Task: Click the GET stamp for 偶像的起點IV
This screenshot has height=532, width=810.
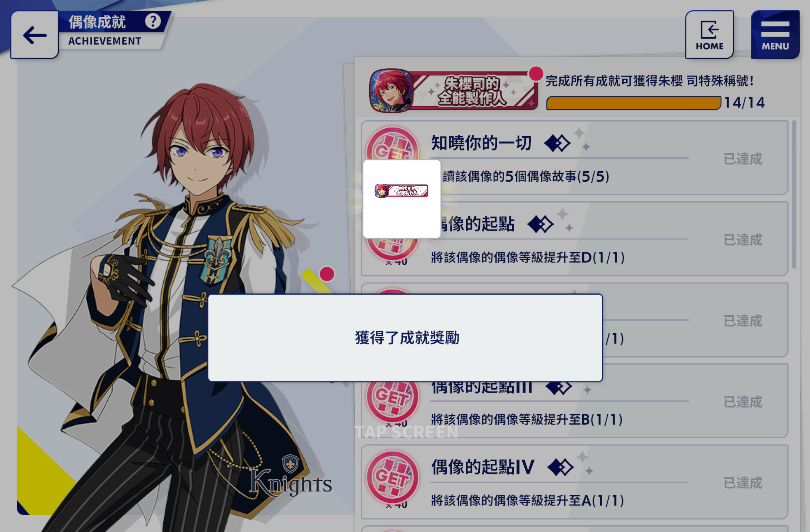Action: (392, 478)
